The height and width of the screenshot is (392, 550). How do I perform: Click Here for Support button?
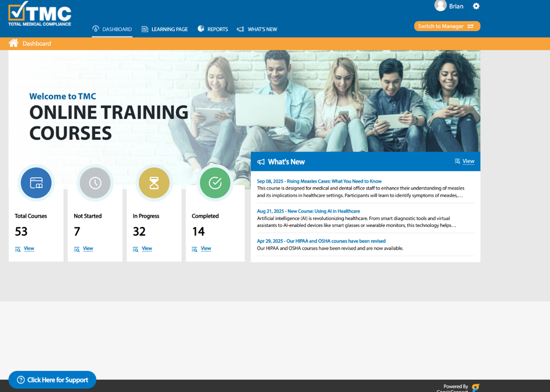tap(52, 380)
